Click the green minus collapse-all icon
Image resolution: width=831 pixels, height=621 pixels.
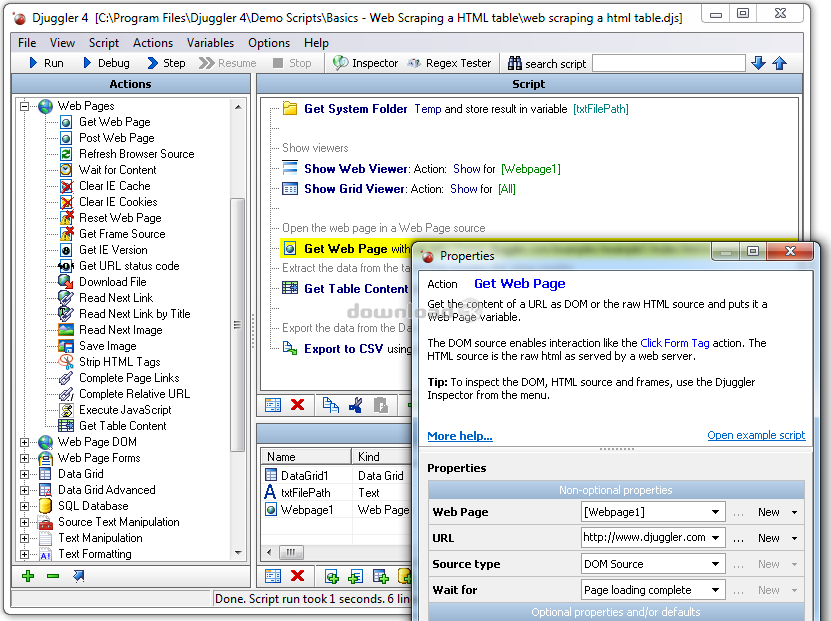point(52,576)
